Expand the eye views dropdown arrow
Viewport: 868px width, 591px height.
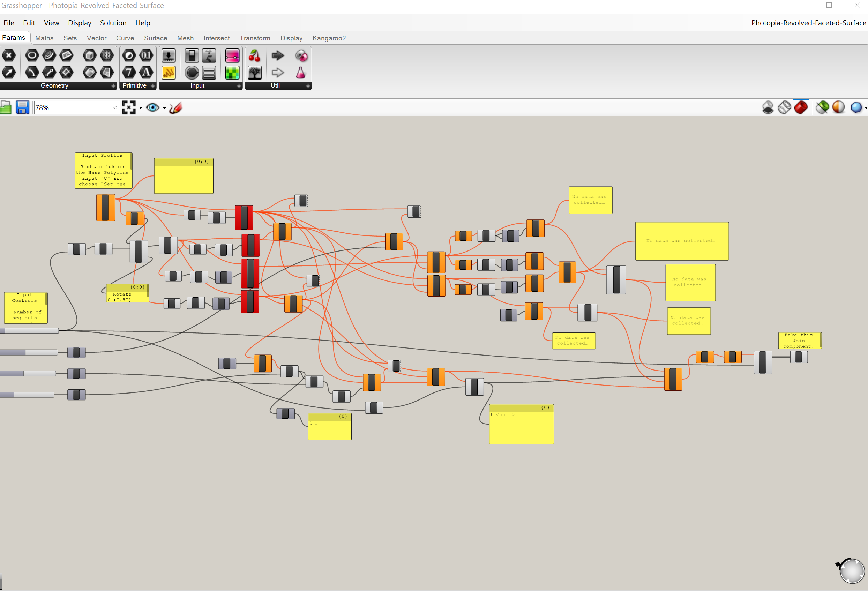(x=164, y=108)
